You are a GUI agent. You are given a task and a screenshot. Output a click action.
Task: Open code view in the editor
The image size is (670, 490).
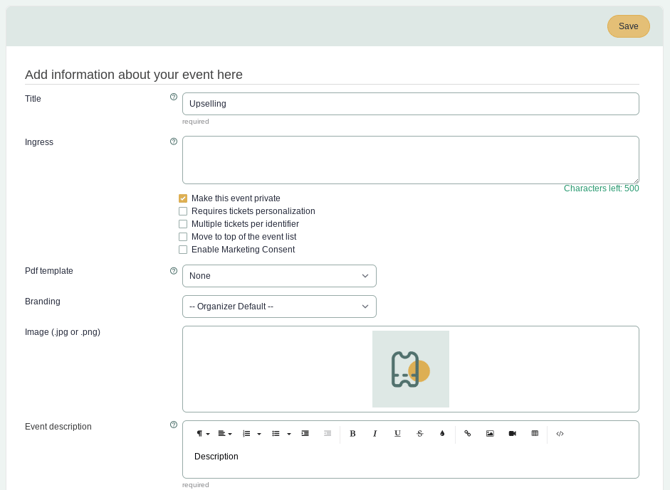pos(560,433)
